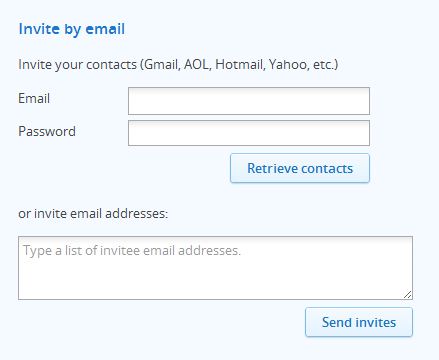
Task: Click the word 'email' in blue heading
Action: pyautogui.click(x=105, y=29)
